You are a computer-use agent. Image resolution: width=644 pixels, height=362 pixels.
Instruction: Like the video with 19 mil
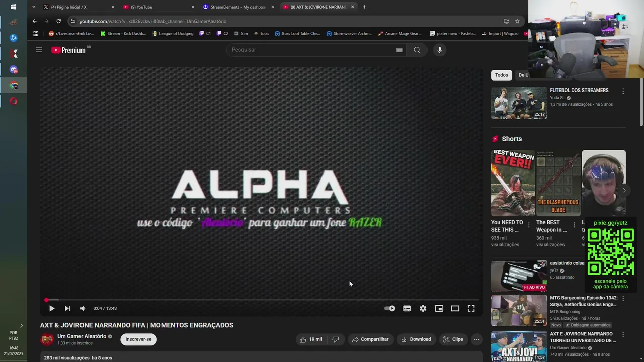click(311, 339)
